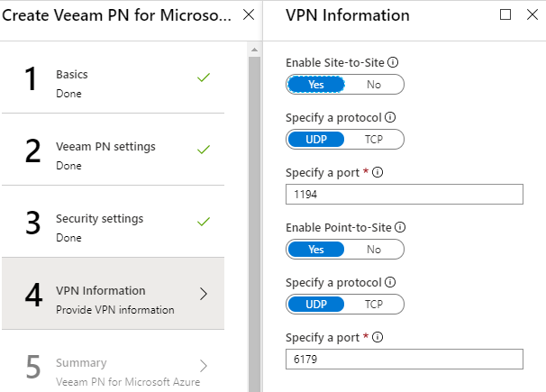The image size is (546, 392).
Task: Show info icon for port 1194 field
Action: click(378, 172)
